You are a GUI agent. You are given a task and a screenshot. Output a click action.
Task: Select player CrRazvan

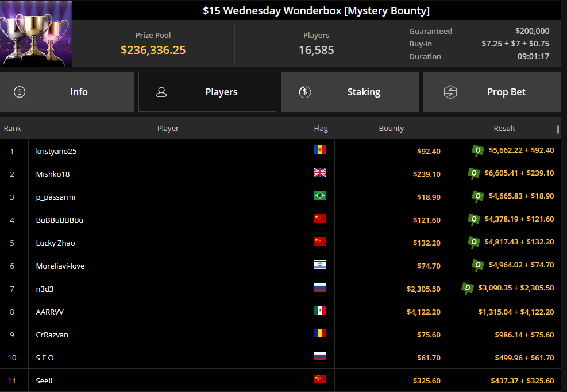52,335
